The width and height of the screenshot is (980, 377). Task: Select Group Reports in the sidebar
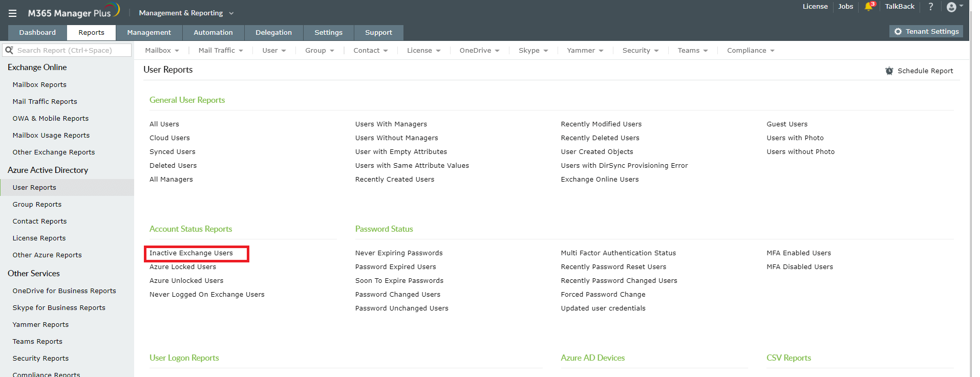(37, 204)
